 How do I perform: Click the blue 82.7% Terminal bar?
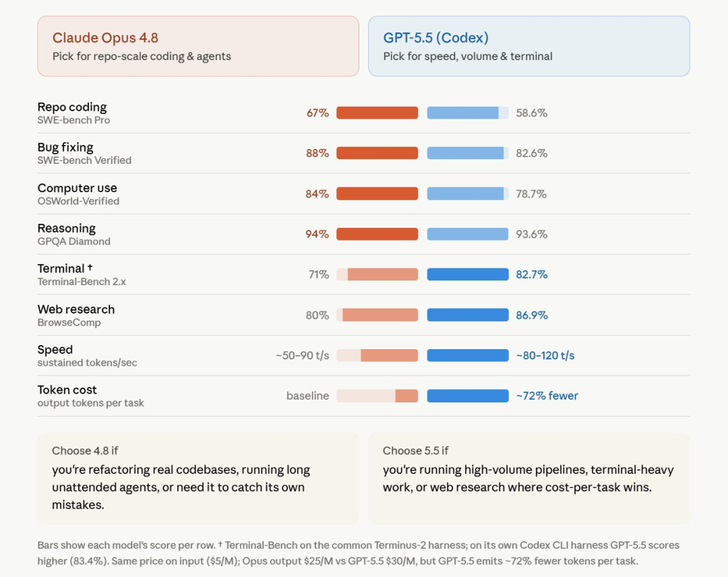coord(468,274)
